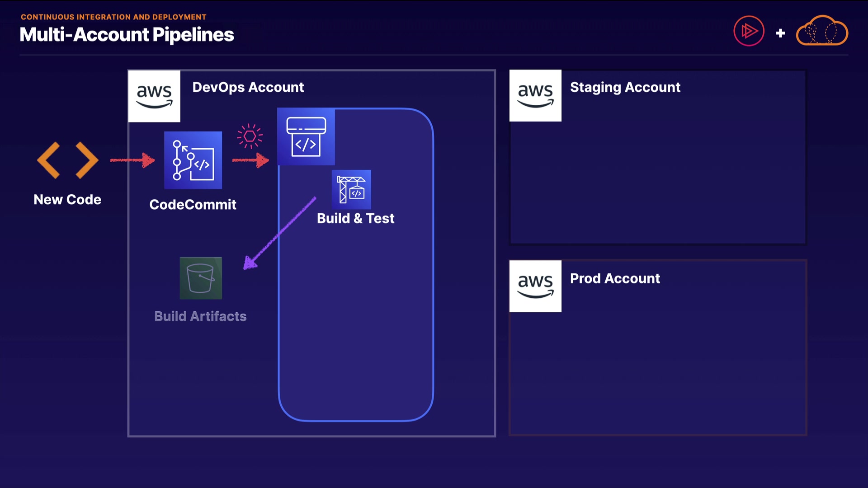Click the Build Artifacts label
Viewport: 868px width, 488px height.
pos(200,316)
